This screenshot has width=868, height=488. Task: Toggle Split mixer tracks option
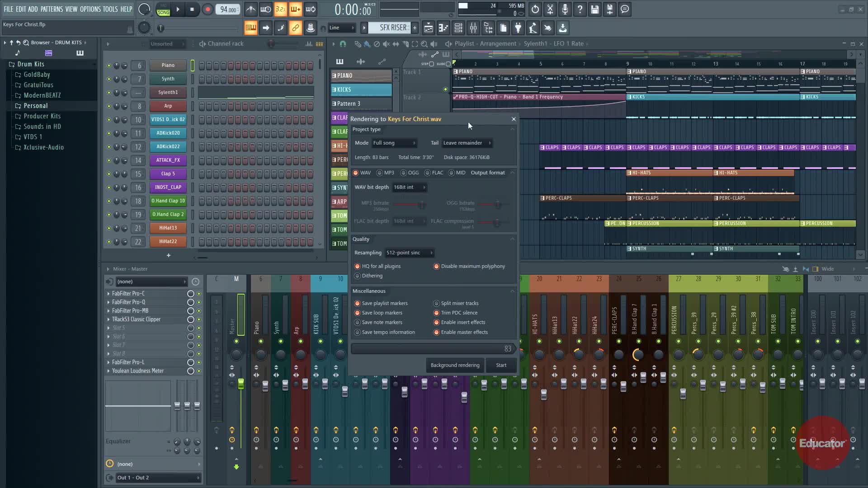[436, 303]
